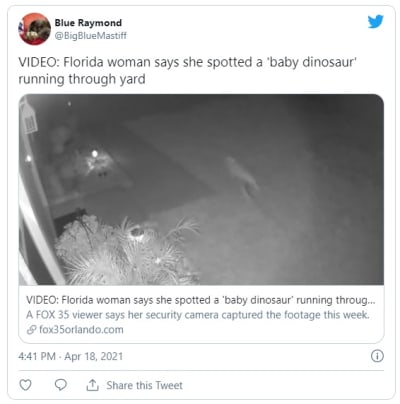Screen dimensions: 400x404
Task: Click the link chain icon beside fox35orlando.com
Action: (x=31, y=330)
